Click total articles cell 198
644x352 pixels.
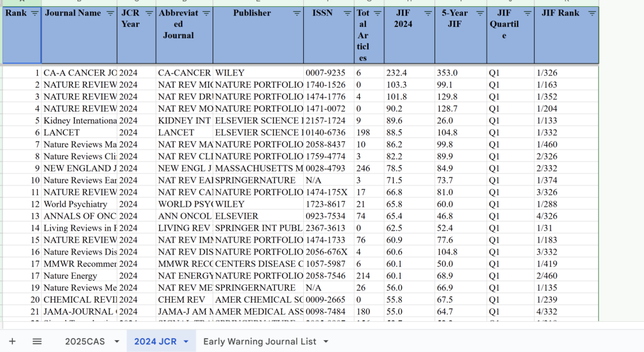[369, 133]
